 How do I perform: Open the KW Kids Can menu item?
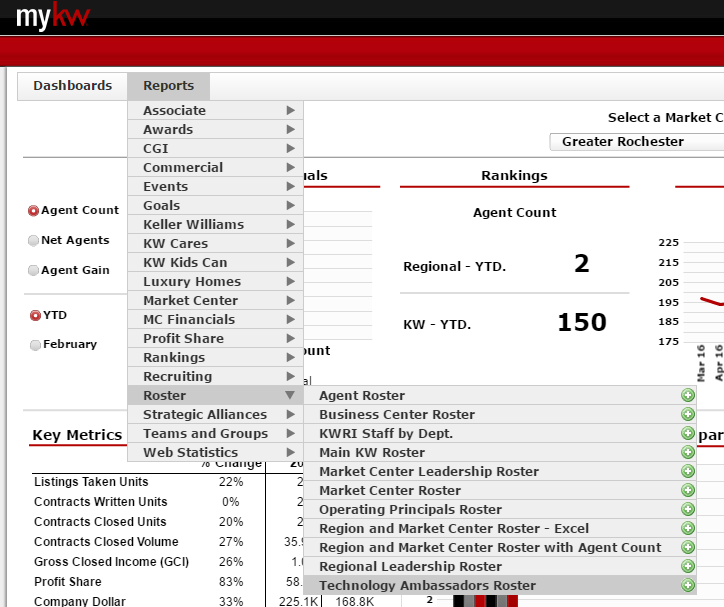[x=215, y=262]
